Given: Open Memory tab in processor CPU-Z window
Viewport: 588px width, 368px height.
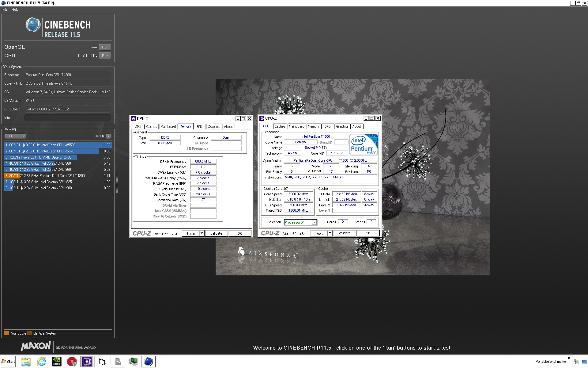Looking at the screenshot, I should [x=314, y=126].
